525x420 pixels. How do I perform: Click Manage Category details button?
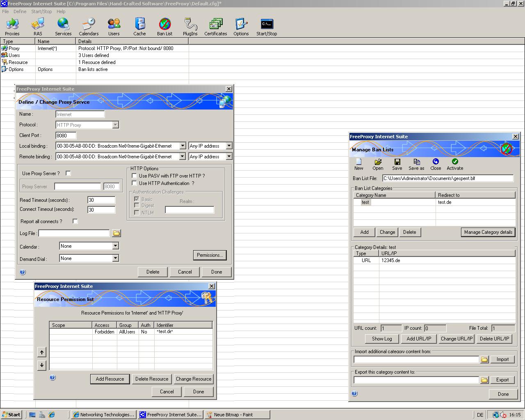(488, 232)
